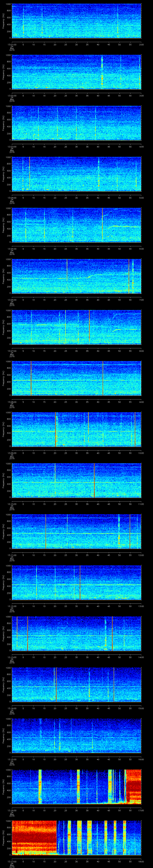Viewport: 153px width, 868px height.
Task: View the spectrogram panel starting at 13:06:00
Action: pos(76,276)
